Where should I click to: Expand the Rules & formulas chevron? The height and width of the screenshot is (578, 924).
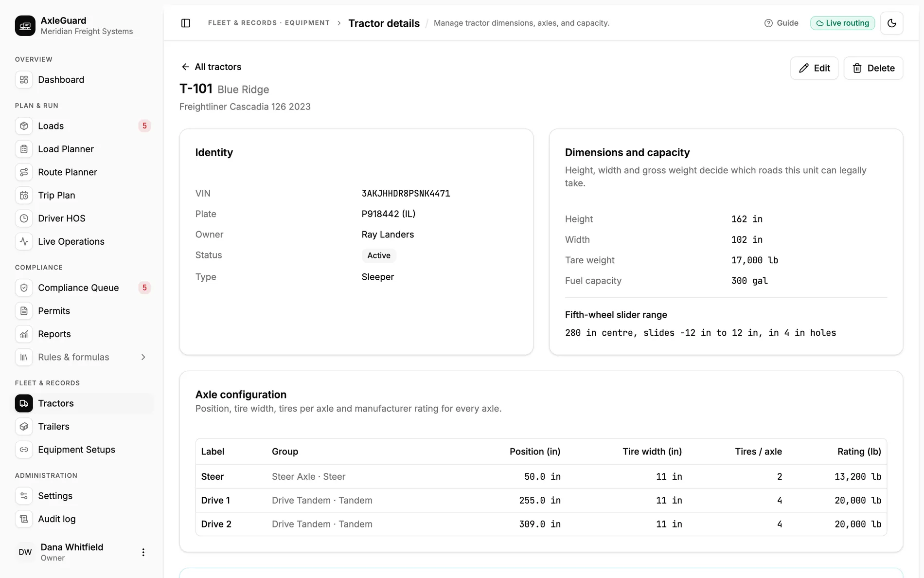tap(143, 357)
